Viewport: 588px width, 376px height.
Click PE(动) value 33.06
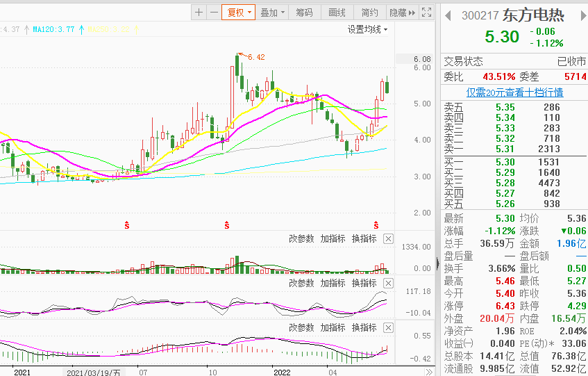573,343
